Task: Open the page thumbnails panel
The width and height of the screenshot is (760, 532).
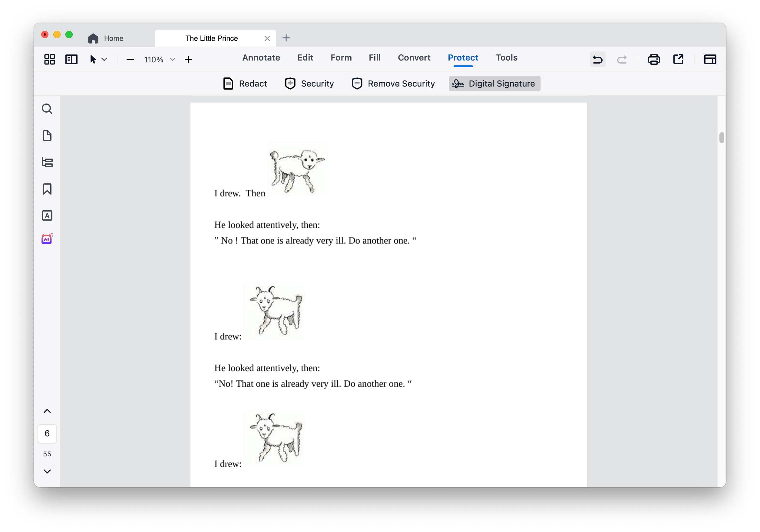Action: tap(47, 136)
